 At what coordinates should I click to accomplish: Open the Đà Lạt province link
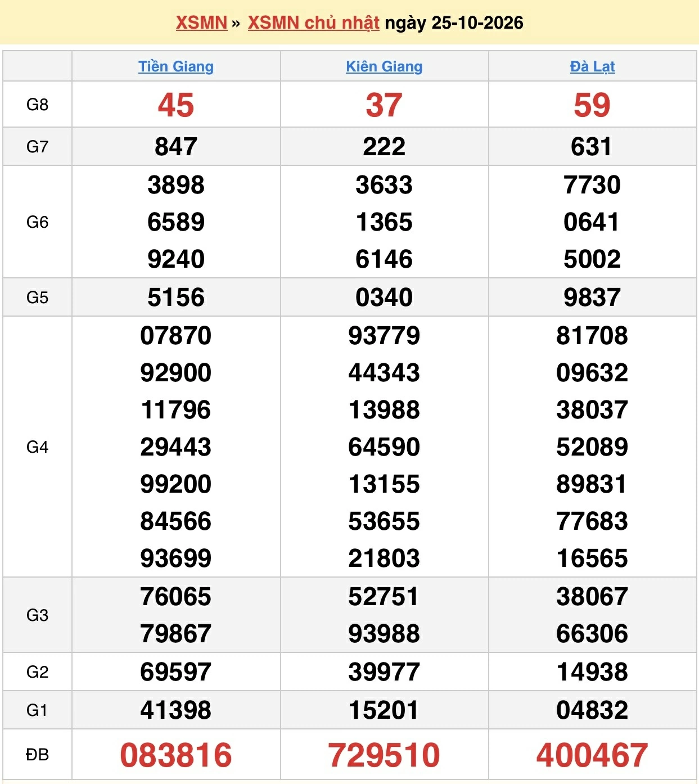tap(592, 66)
